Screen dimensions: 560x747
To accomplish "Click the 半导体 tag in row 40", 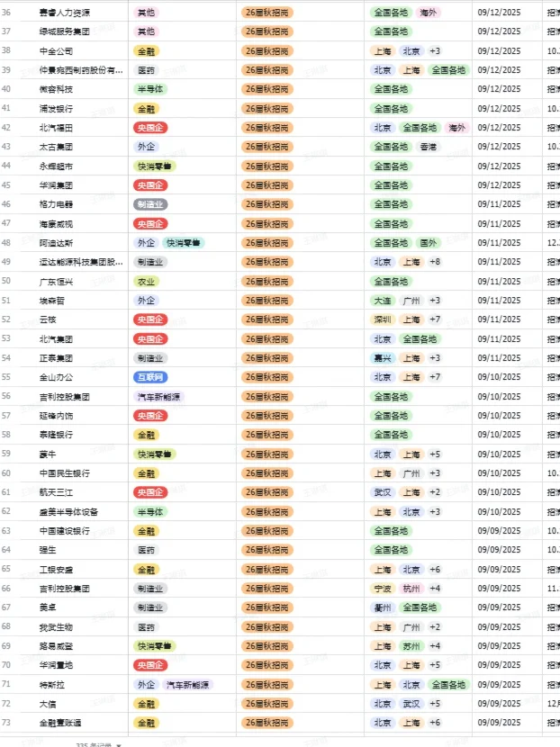I will pos(150,89).
